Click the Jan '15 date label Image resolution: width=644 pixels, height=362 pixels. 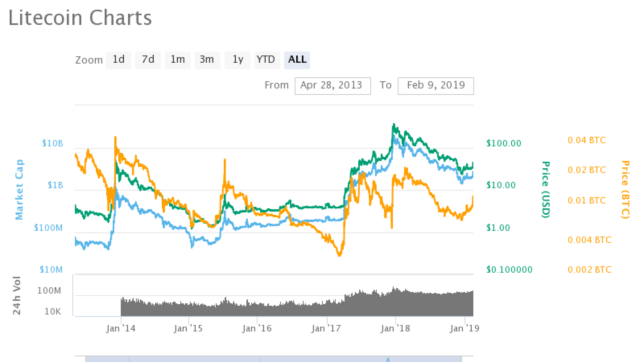188,329
